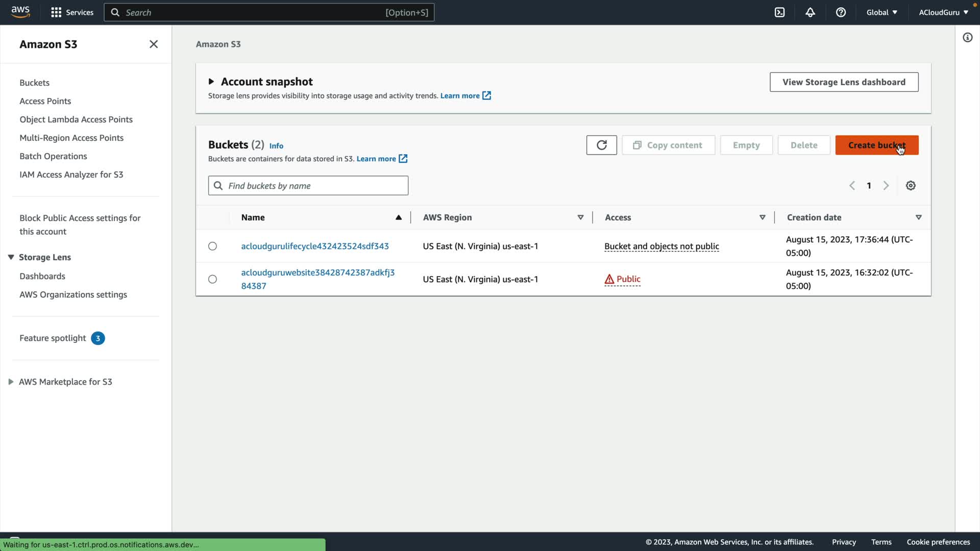
Task: Open table preferences gear icon
Action: 911,186
